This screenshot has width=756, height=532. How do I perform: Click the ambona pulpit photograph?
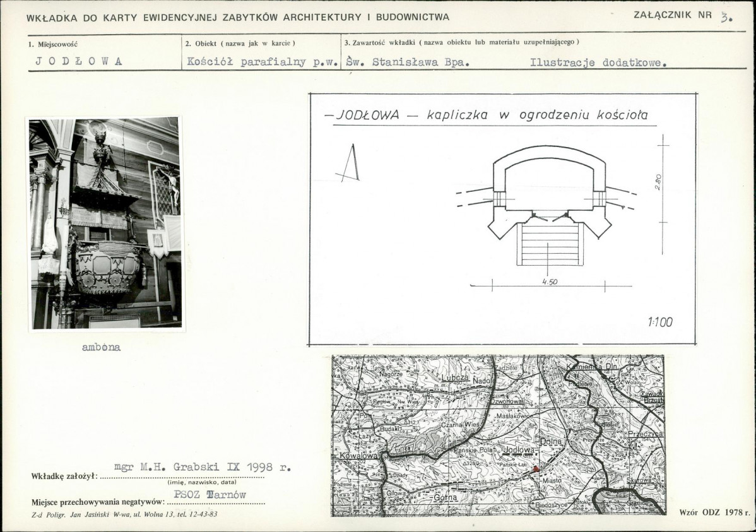pyautogui.click(x=105, y=223)
